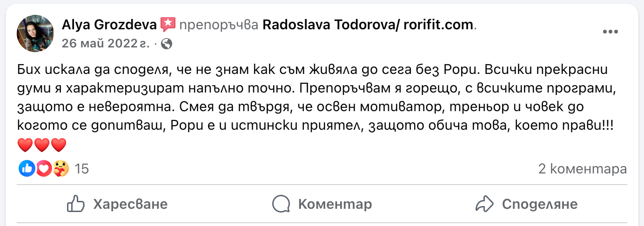Toggle like with the thumbs-up icon
The image size is (644, 226).
[75, 204]
